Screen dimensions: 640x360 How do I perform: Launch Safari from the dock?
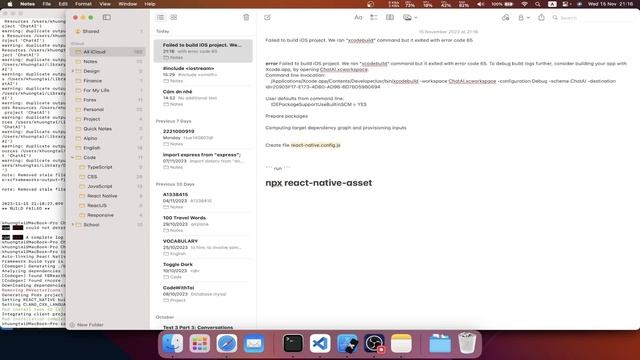[227, 343]
